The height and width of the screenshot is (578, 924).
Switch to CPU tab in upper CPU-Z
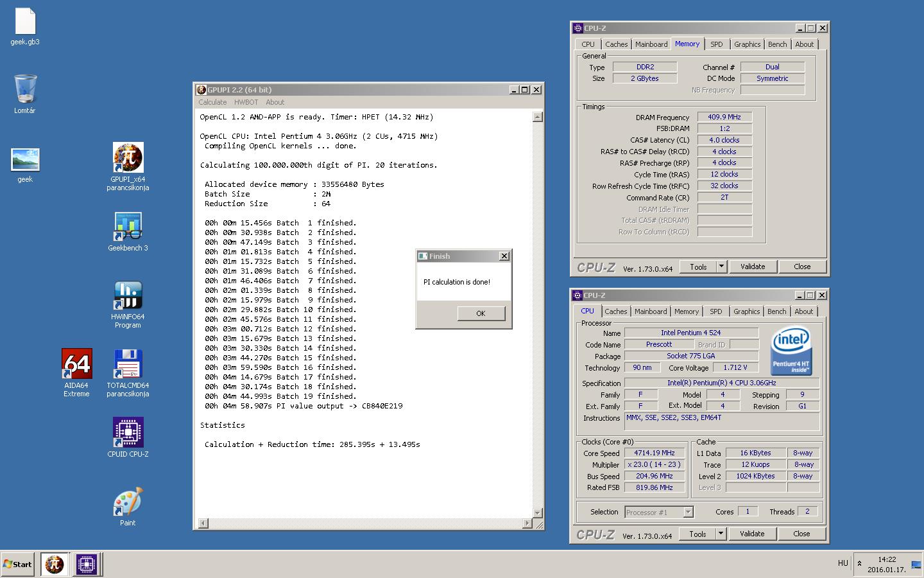point(588,44)
